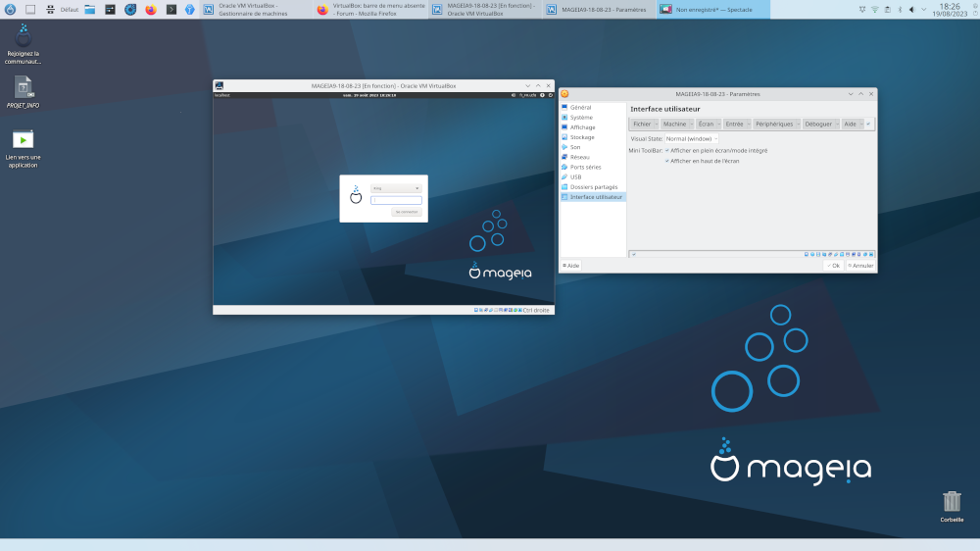Open the system settings icon in the panel
The width and height of the screenshot is (980, 551).
click(x=110, y=10)
